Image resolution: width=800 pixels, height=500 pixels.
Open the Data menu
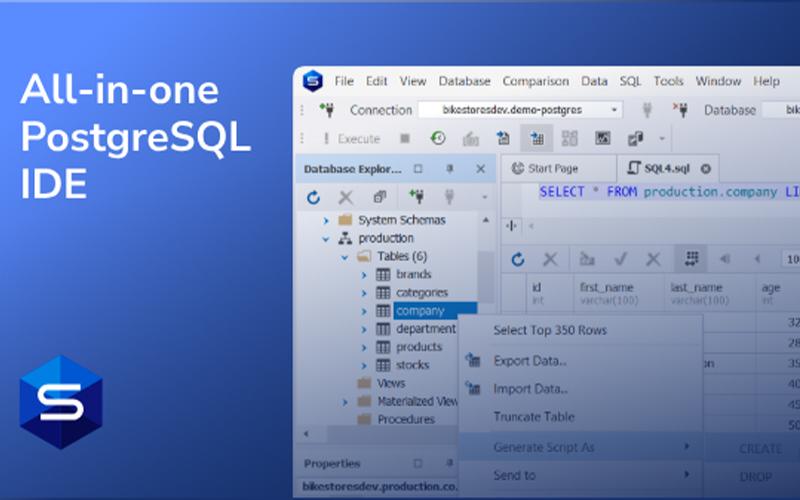click(x=594, y=81)
